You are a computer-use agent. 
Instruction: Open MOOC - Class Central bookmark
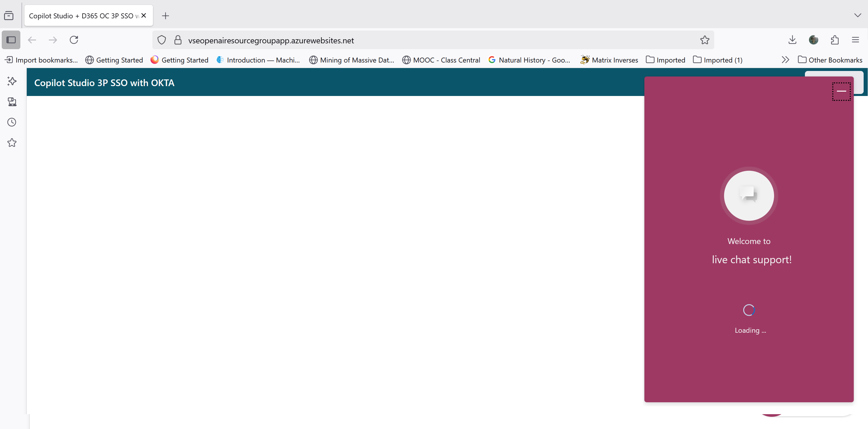(441, 60)
